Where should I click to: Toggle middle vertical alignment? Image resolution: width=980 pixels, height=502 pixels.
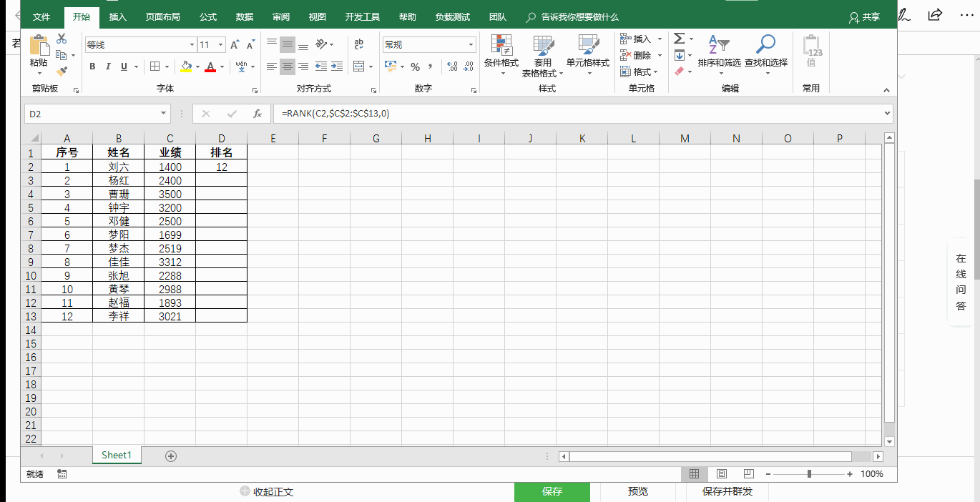(288, 44)
